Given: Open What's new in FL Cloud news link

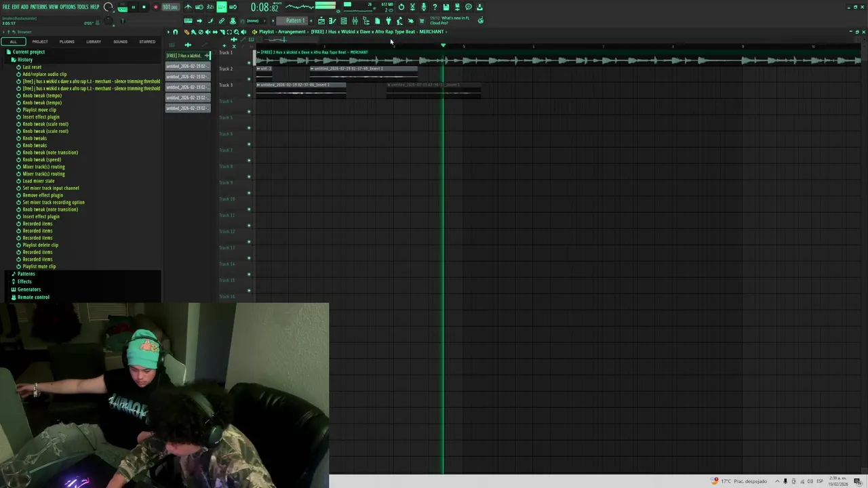Looking at the screenshot, I should [x=451, y=20].
